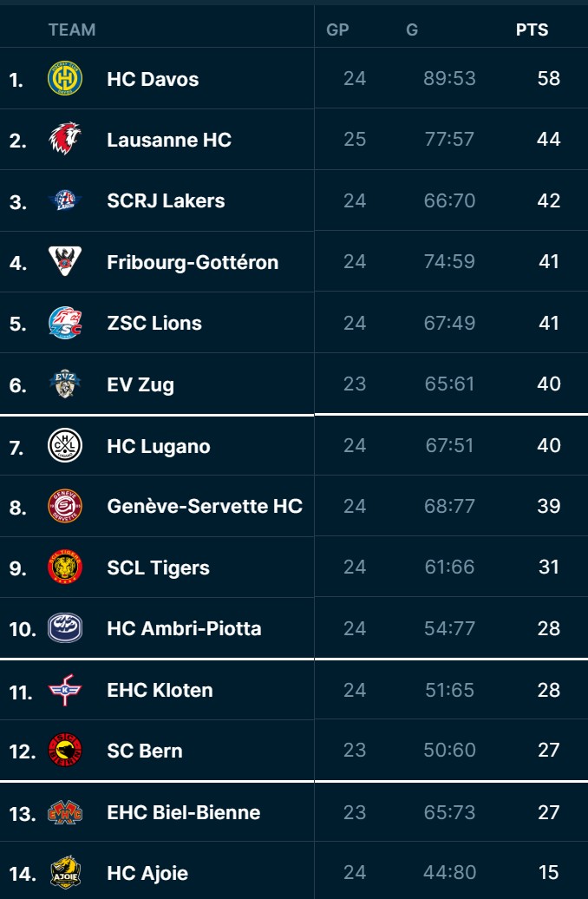Select the EV Zug logo

coord(65,384)
